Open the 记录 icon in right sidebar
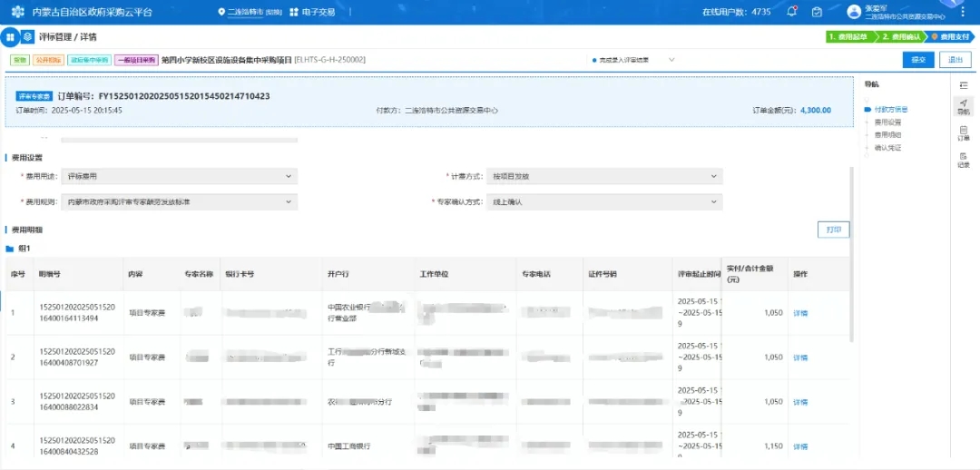The width and height of the screenshot is (980, 470). coord(963,159)
